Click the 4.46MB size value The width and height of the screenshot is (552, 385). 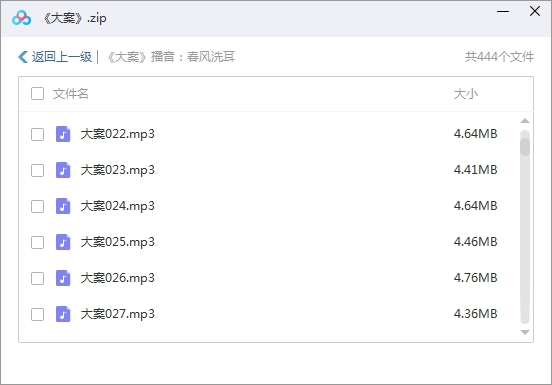point(476,242)
